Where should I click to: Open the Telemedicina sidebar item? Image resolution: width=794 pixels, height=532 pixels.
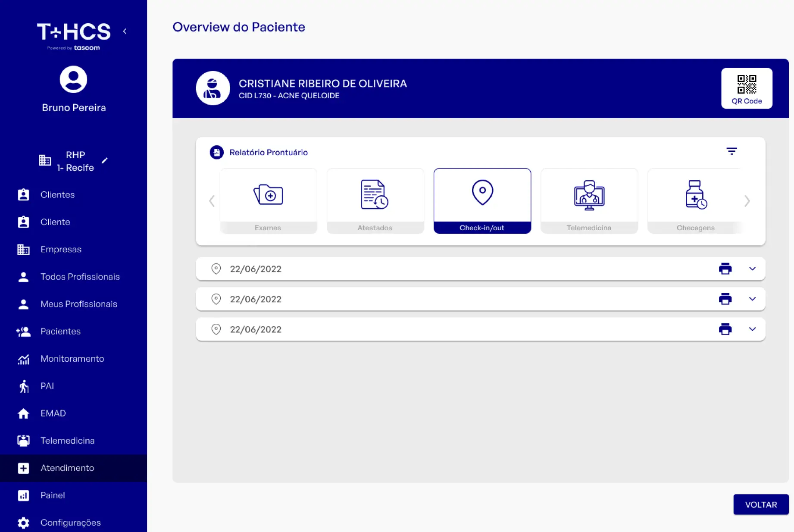pos(73,441)
